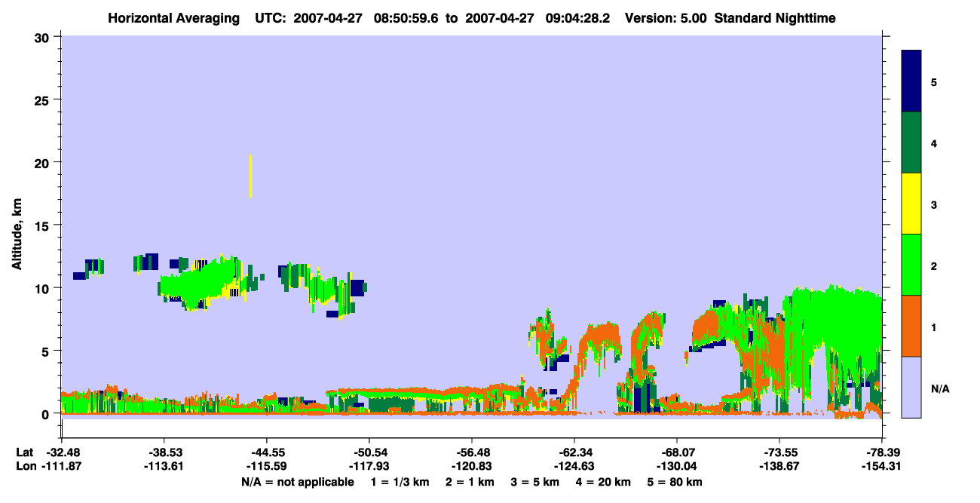Click the latitude value -62.34
980x503 pixels.
(x=574, y=452)
